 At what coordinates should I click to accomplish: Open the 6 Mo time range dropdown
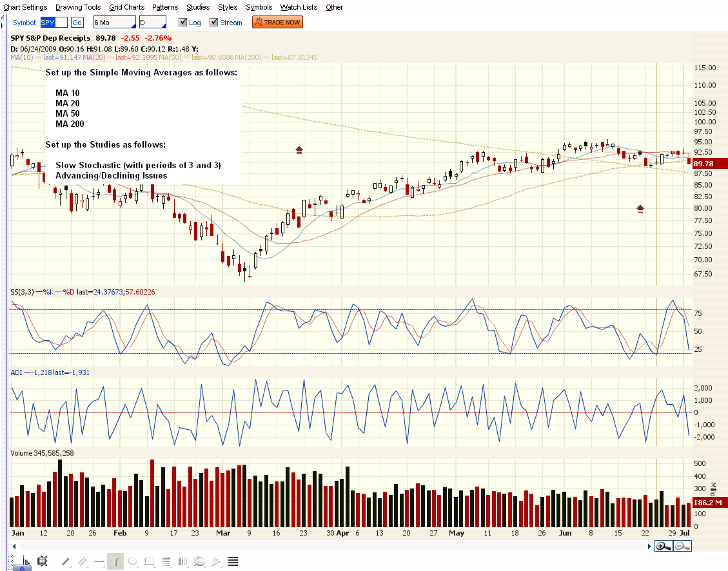[115, 23]
